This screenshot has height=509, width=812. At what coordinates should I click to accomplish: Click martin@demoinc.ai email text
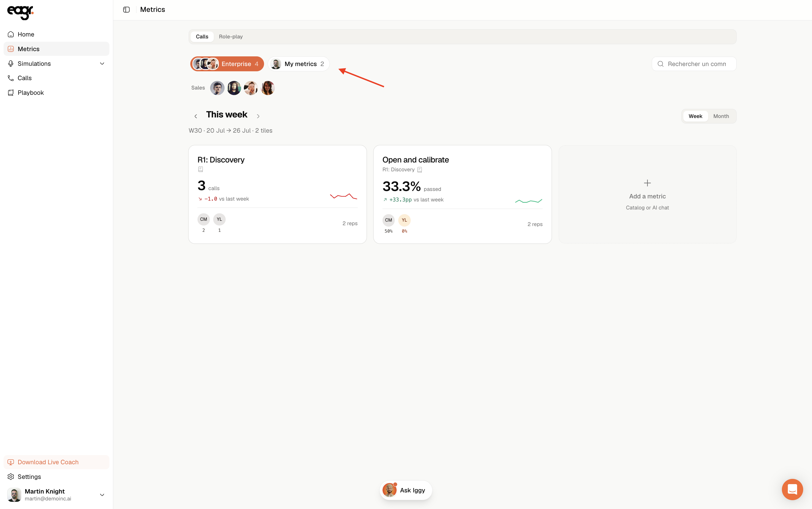48,498
